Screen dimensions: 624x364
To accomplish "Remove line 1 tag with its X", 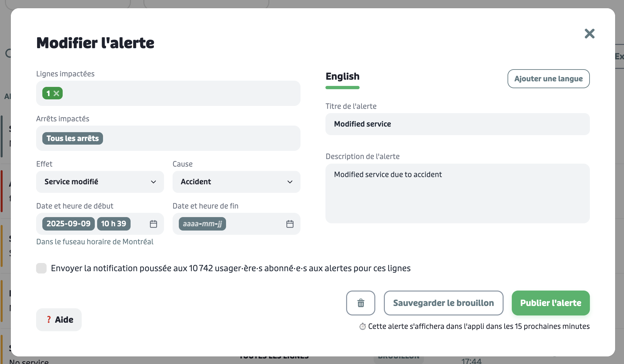I will tap(56, 93).
